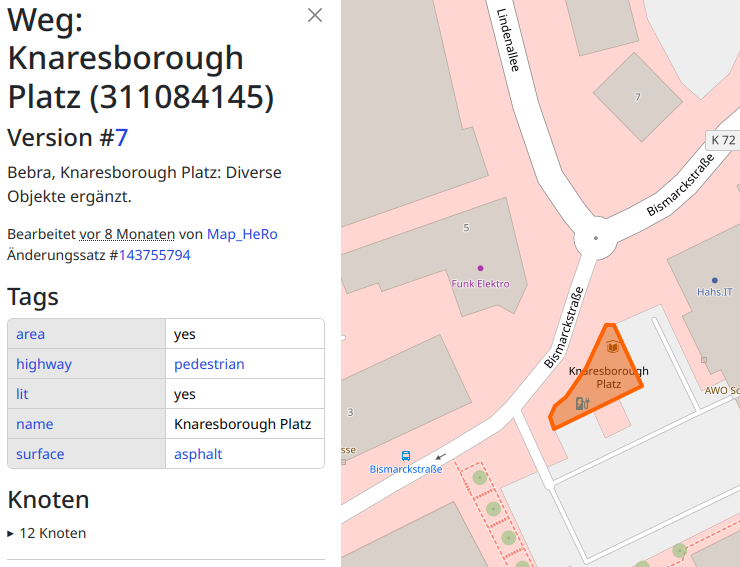Screen dimensions: 740x567
Task: Click building number 7 on map
Action: (638, 97)
